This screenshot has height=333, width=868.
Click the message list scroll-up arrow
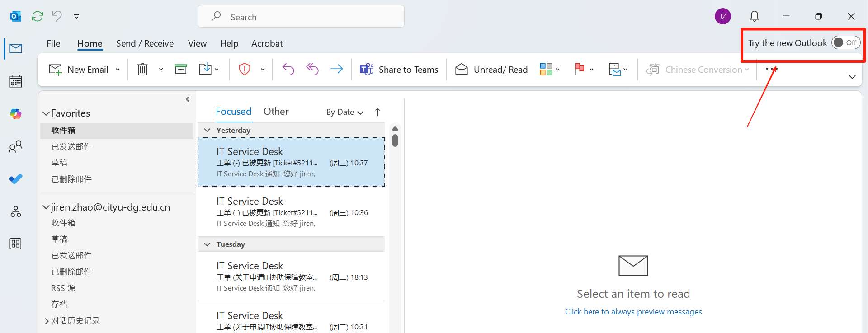tap(395, 128)
